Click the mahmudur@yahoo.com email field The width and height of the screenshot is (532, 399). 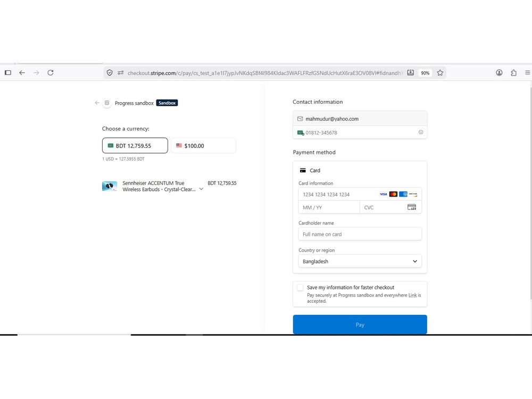[360, 119]
